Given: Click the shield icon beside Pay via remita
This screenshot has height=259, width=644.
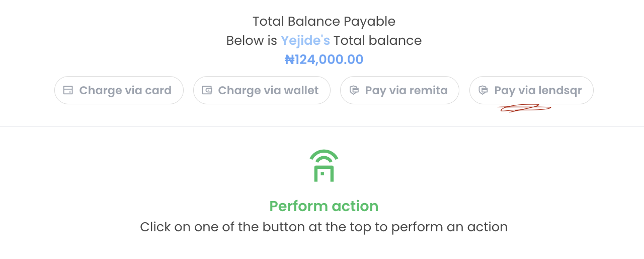Looking at the screenshot, I should point(354,90).
